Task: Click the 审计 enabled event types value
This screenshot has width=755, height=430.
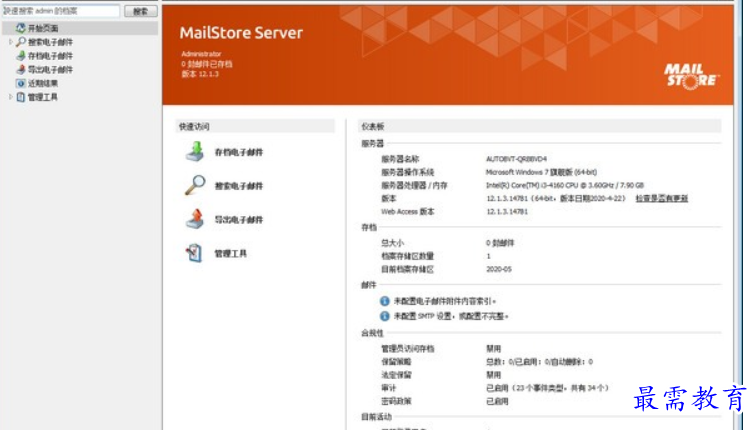Action: point(547,388)
